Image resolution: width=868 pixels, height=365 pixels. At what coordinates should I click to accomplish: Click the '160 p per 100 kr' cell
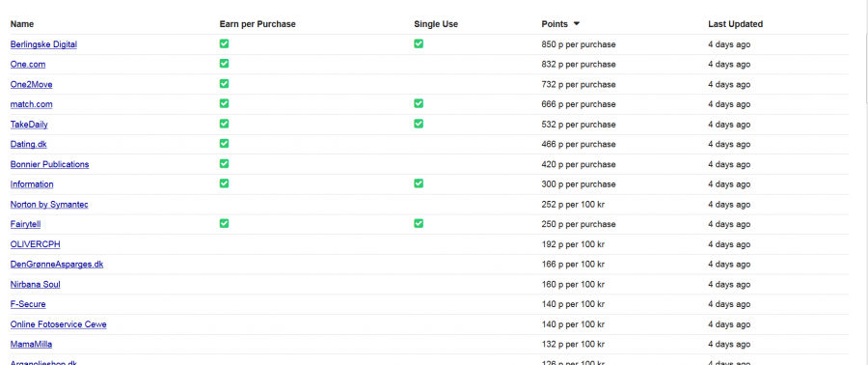[573, 284]
